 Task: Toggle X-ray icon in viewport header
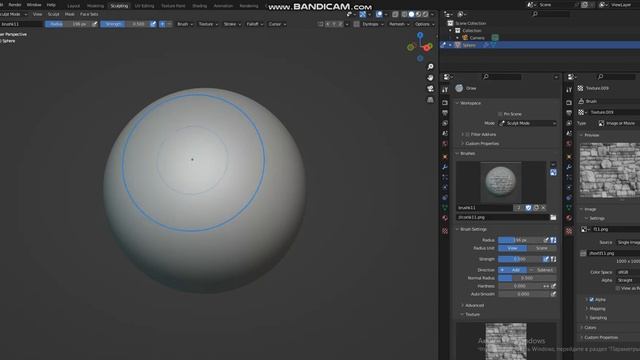pos(395,14)
